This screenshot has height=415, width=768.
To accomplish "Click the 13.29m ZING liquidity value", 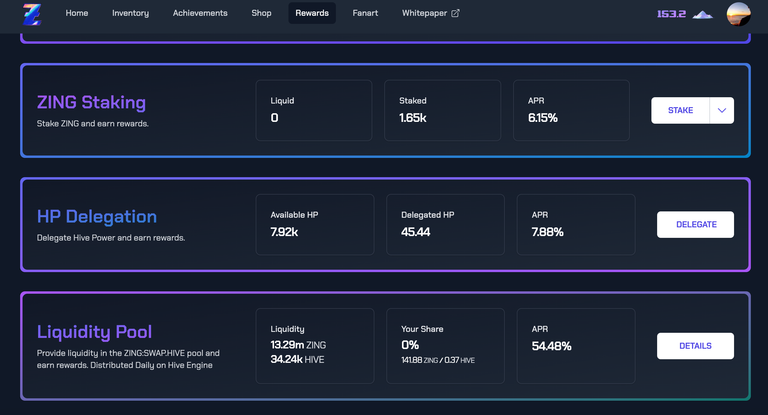I will pyautogui.click(x=298, y=345).
